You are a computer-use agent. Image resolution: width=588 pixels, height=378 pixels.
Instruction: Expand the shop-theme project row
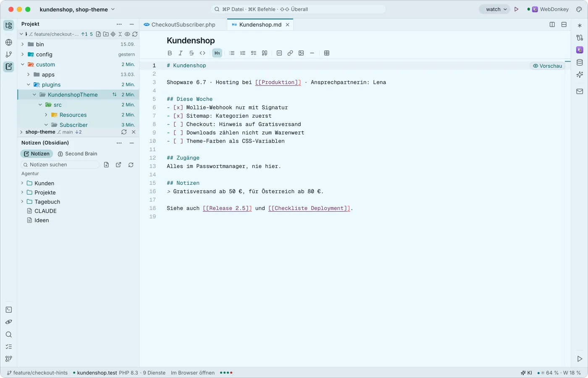tap(21, 132)
